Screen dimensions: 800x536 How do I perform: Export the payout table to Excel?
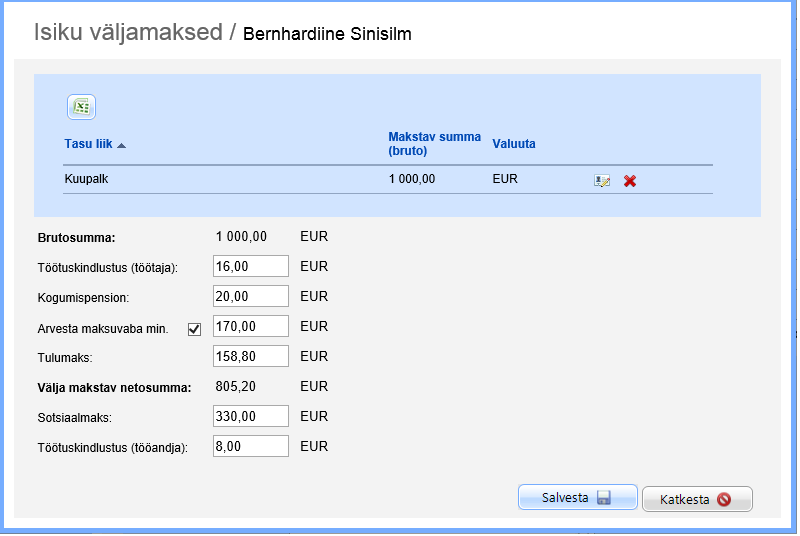click(81, 106)
